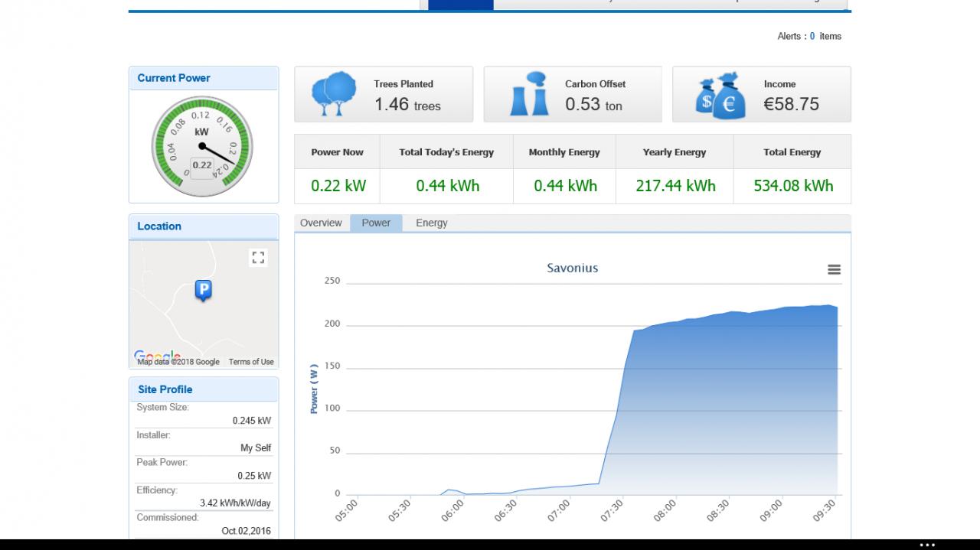Click the Google logo on the map
980x550 pixels.
(158, 356)
